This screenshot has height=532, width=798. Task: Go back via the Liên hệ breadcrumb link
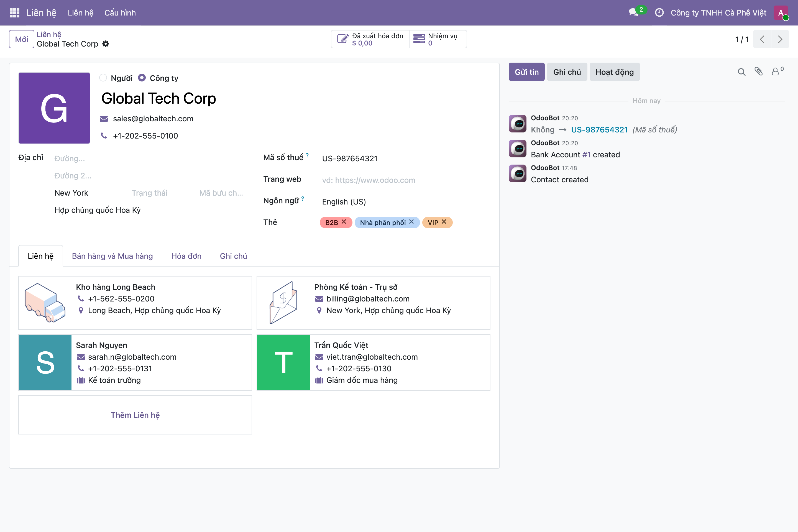click(49, 35)
